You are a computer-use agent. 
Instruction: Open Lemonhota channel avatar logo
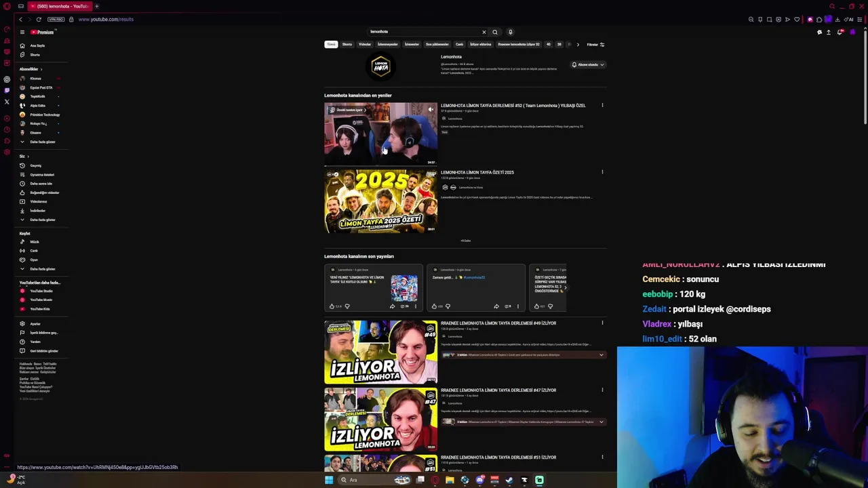pyautogui.click(x=381, y=66)
